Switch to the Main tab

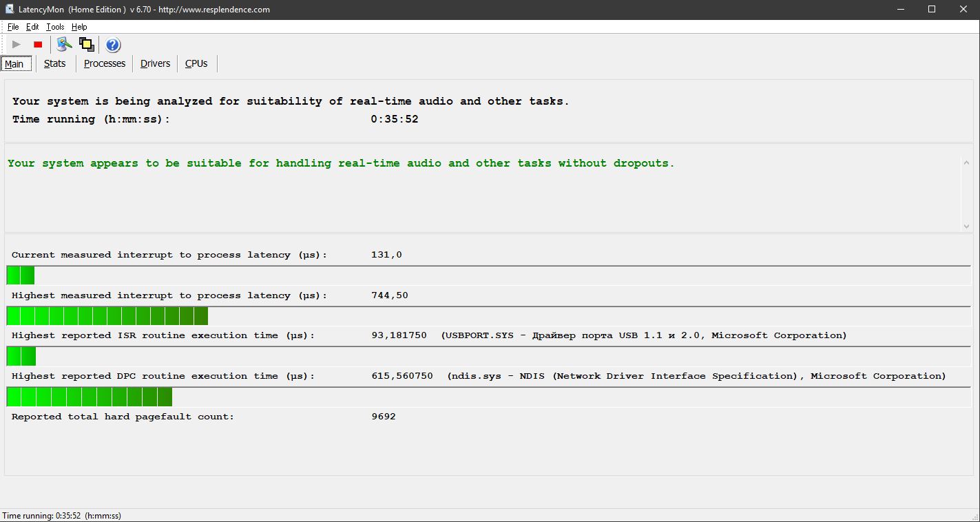coord(14,64)
